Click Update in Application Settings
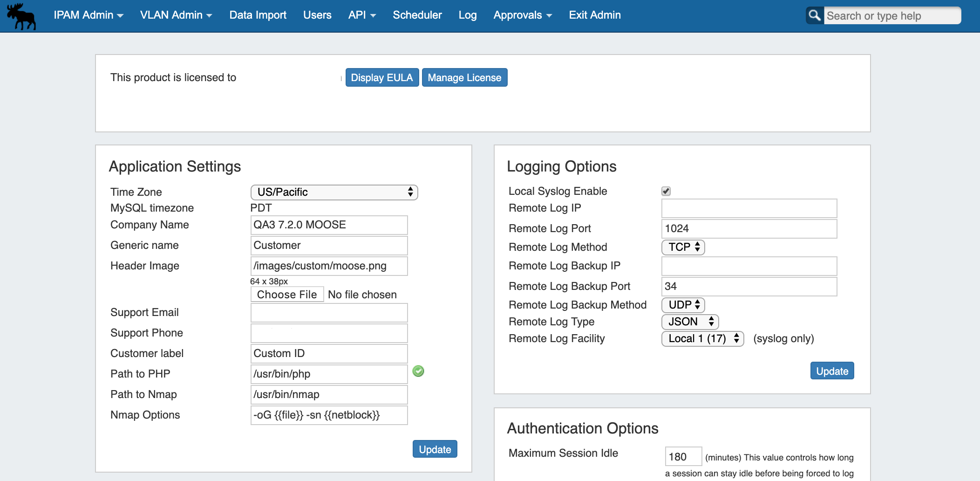980x481 pixels. click(435, 449)
